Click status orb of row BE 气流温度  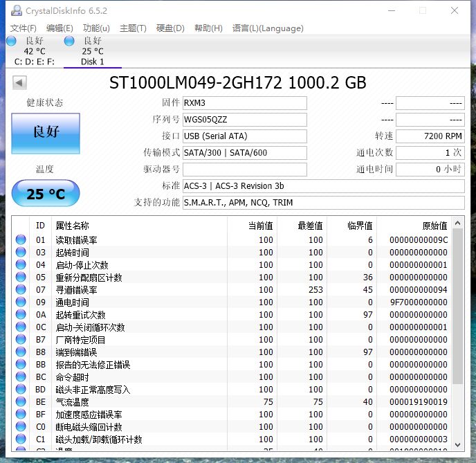[21, 401]
